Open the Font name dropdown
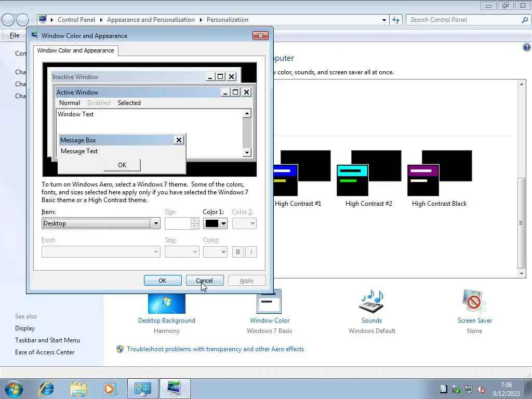Image resolution: width=532 pixels, height=399 pixels. coord(101,252)
